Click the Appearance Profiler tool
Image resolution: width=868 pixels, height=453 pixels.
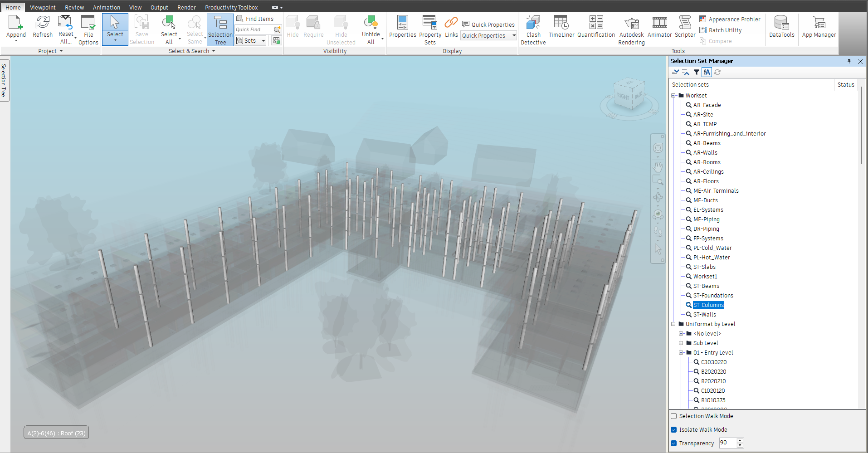[730, 19]
